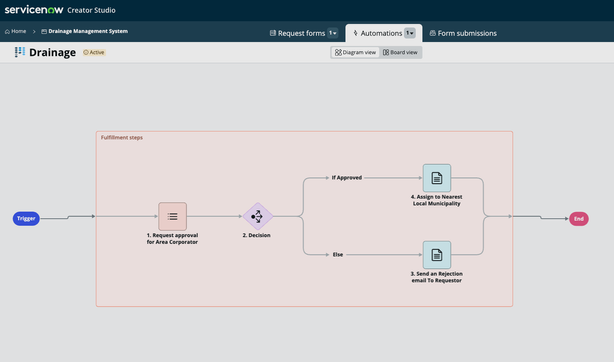Click the If Approved branch label
Image resolution: width=614 pixels, height=362 pixels.
click(x=347, y=178)
